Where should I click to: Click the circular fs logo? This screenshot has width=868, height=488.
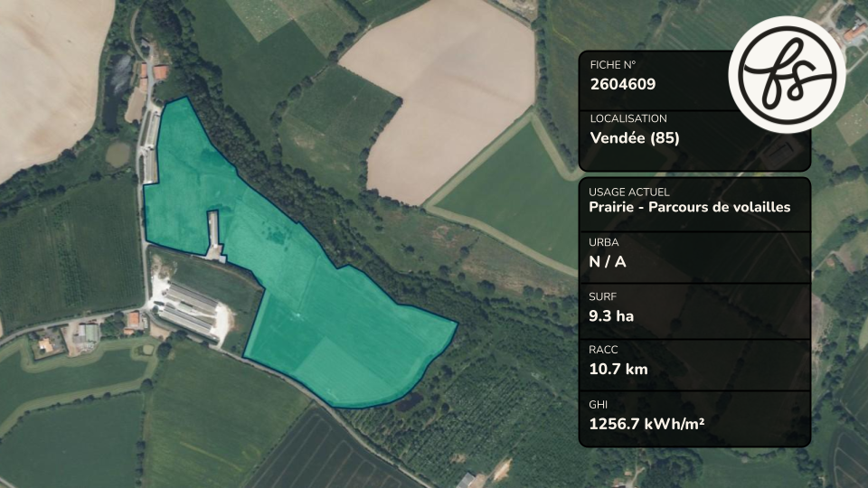tap(787, 74)
